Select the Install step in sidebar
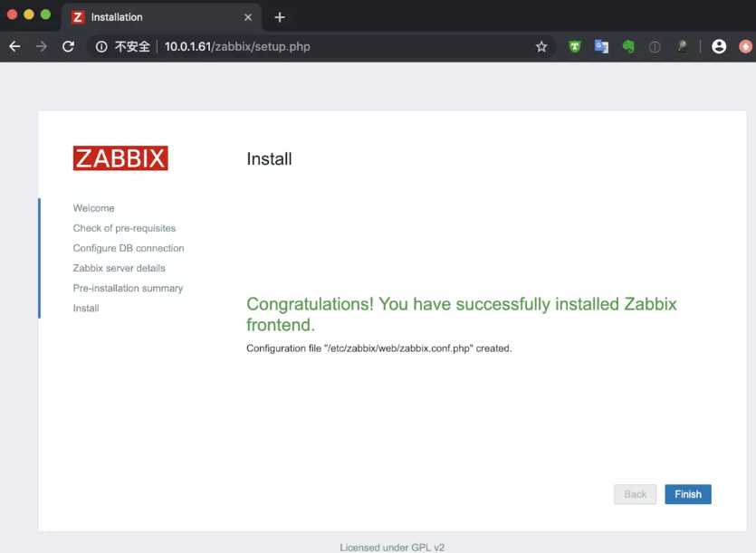The image size is (756, 553). pyautogui.click(x=86, y=308)
